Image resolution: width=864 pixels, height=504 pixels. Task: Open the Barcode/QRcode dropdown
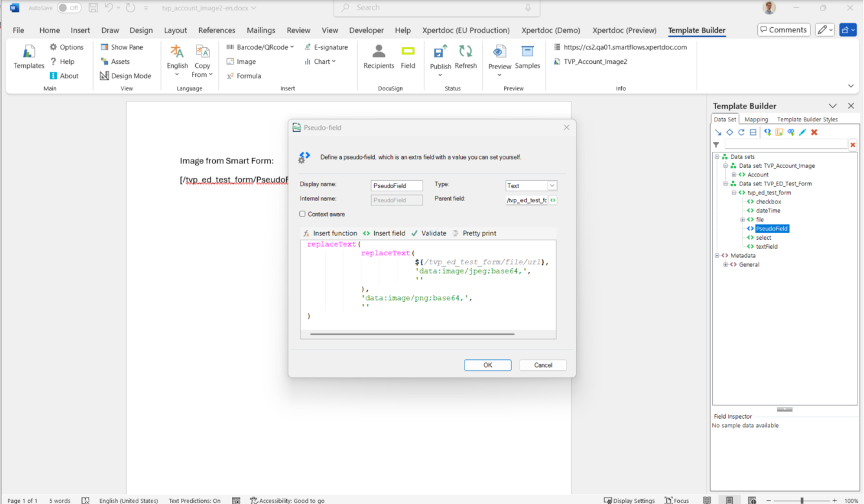[x=260, y=47]
